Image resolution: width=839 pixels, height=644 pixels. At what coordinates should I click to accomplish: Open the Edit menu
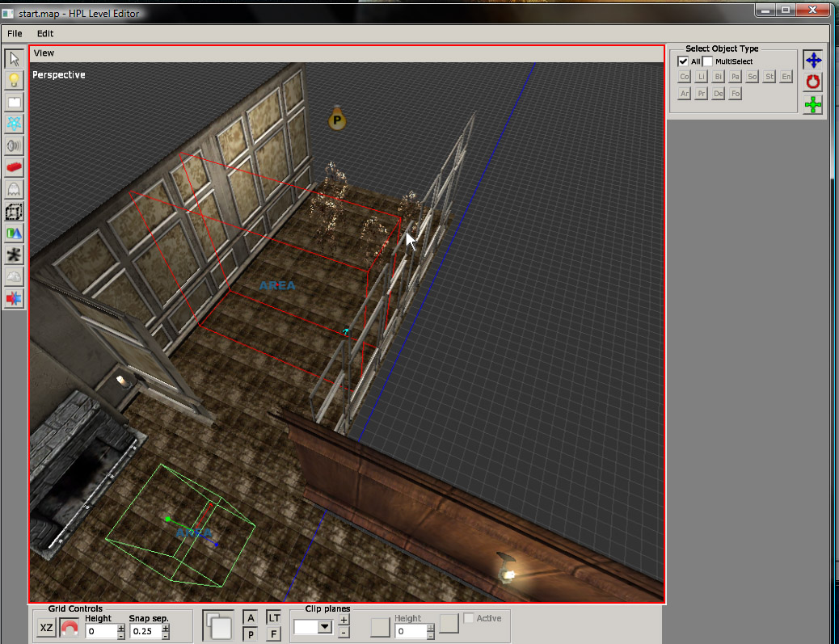(x=45, y=34)
